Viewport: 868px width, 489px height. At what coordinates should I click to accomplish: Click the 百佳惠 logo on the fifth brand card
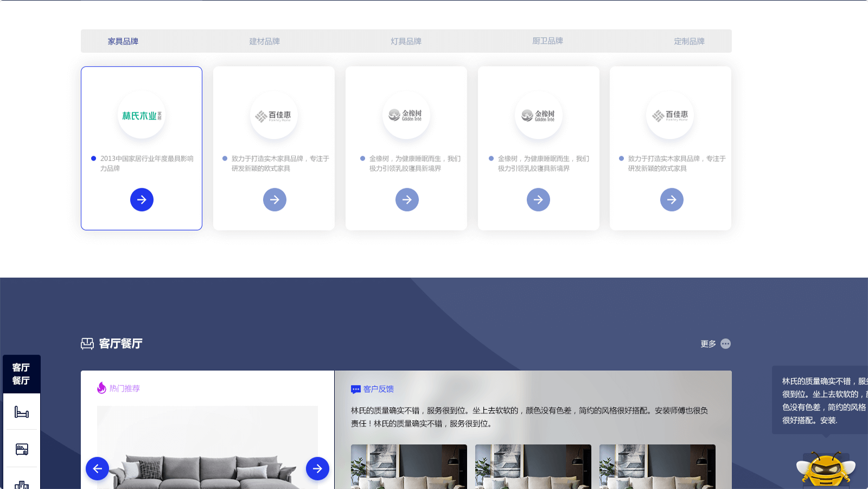(x=670, y=116)
